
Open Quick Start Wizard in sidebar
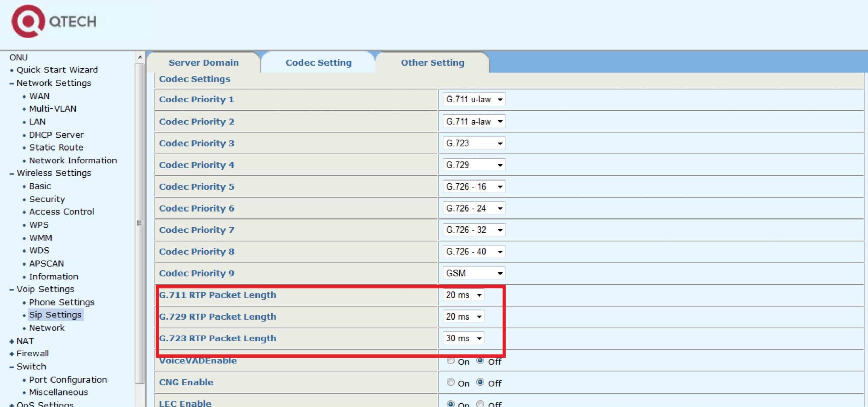pyautogui.click(x=57, y=70)
